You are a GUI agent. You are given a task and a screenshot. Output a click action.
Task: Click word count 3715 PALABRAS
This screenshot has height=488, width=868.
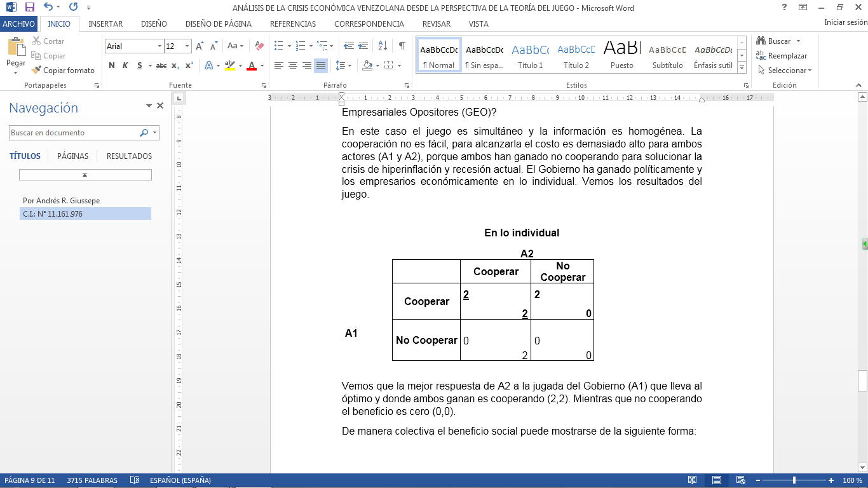(x=92, y=480)
